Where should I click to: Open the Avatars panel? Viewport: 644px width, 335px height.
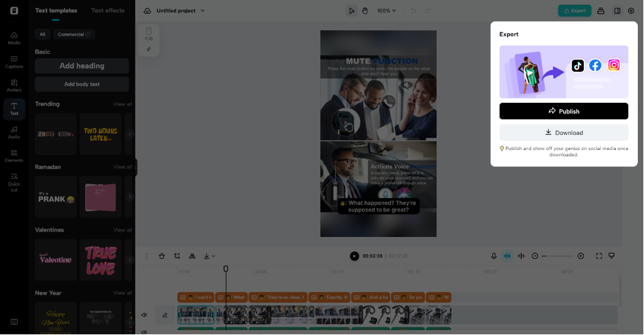coord(14,85)
